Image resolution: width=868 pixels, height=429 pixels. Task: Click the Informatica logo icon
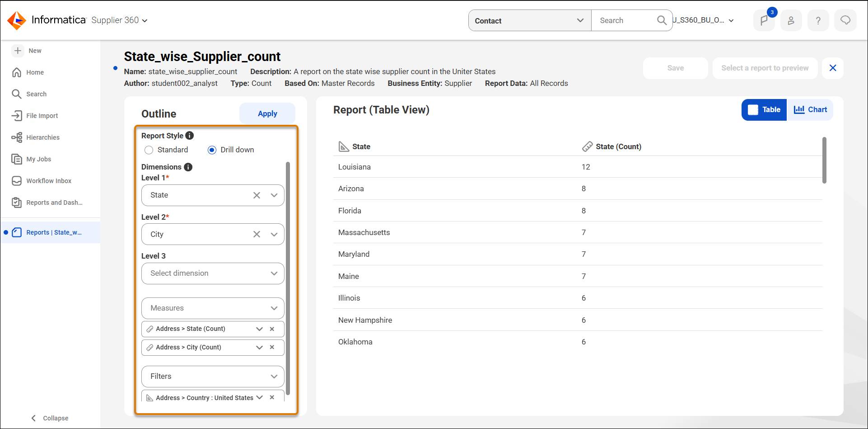(x=17, y=20)
